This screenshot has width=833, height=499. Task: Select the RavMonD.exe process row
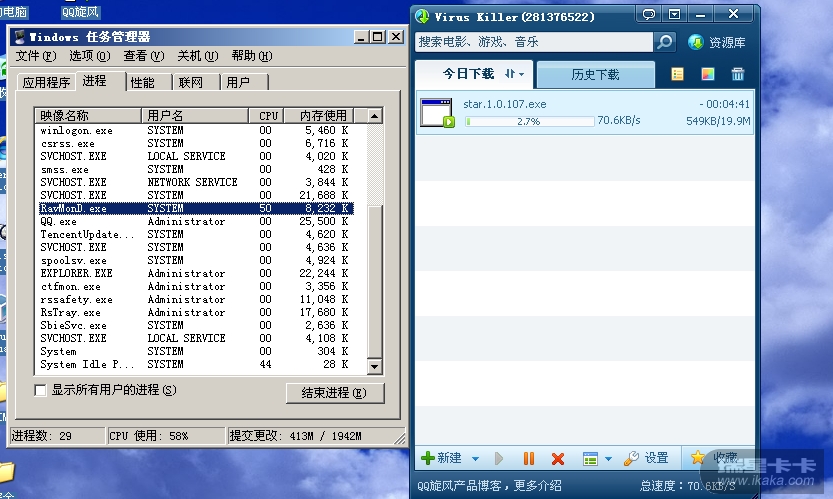pos(194,208)
